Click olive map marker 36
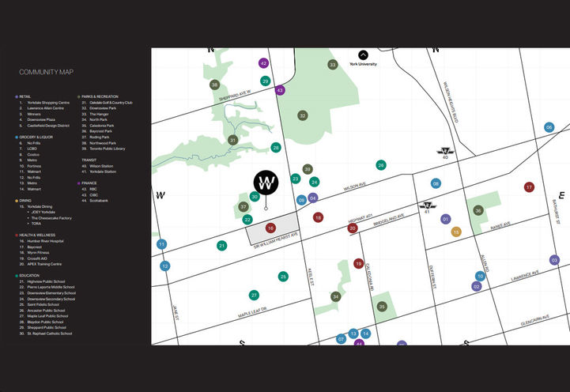Viewport: 570px width, 392px height. click(x=478, y=210)
